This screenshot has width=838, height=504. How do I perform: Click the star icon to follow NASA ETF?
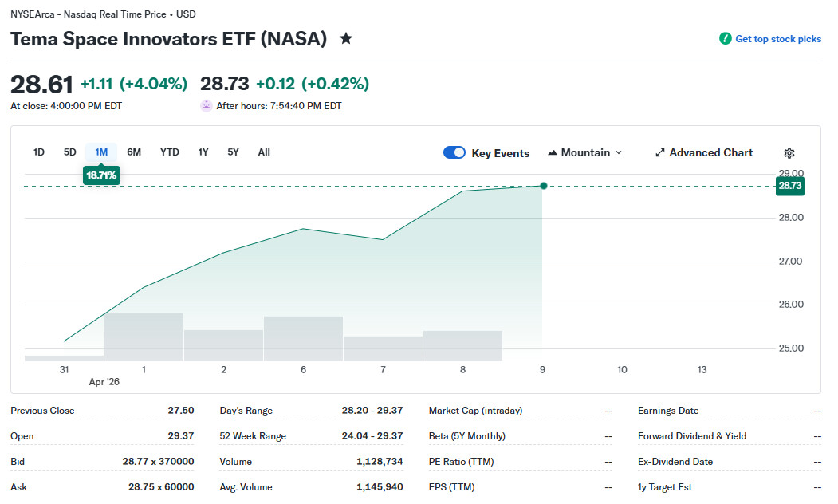[x=346, y=38]
